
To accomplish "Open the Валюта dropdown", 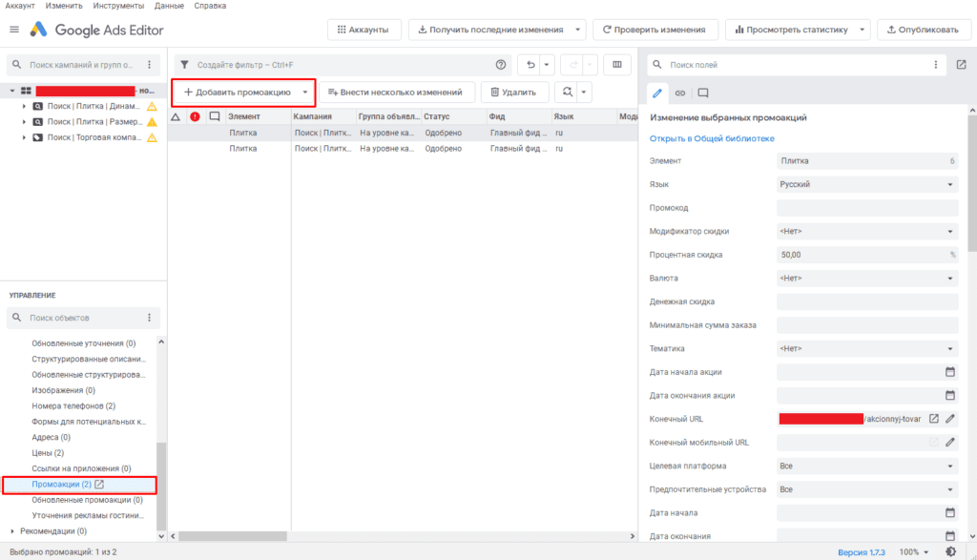I will (x=866, y=279).
